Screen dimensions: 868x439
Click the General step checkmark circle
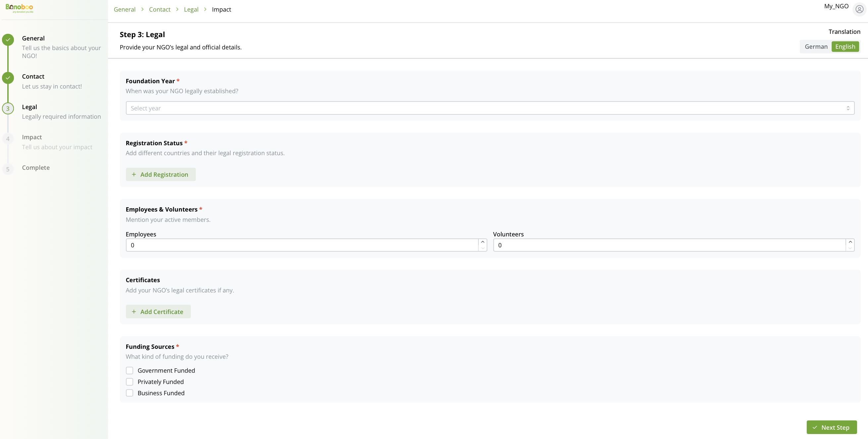click(x=8, y=39)
